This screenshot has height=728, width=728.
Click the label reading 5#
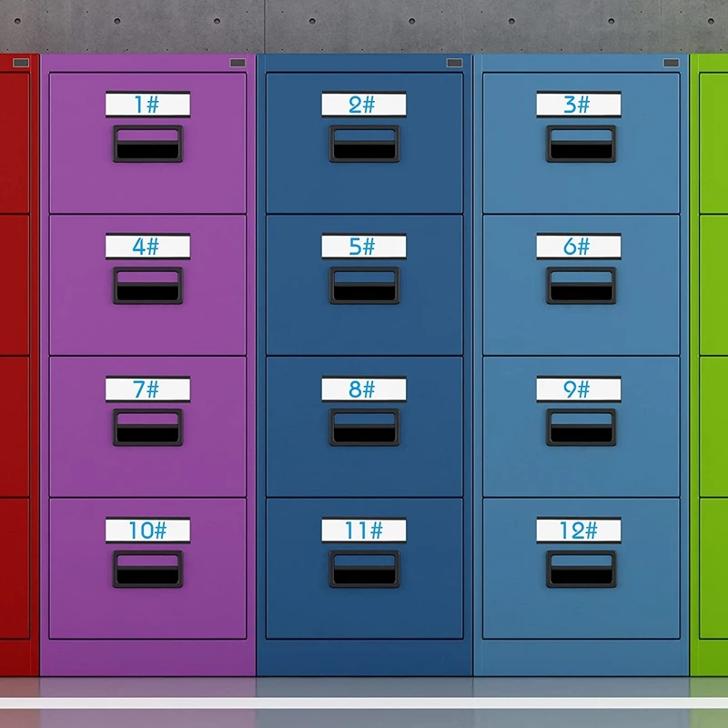coord(363,247)
